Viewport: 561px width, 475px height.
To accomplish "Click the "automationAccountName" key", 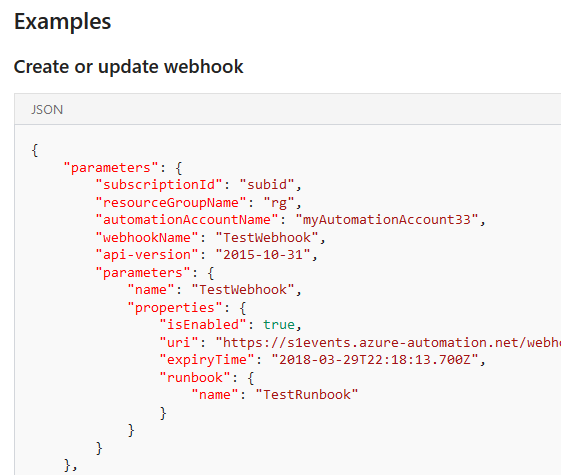I will click(187, 220).
